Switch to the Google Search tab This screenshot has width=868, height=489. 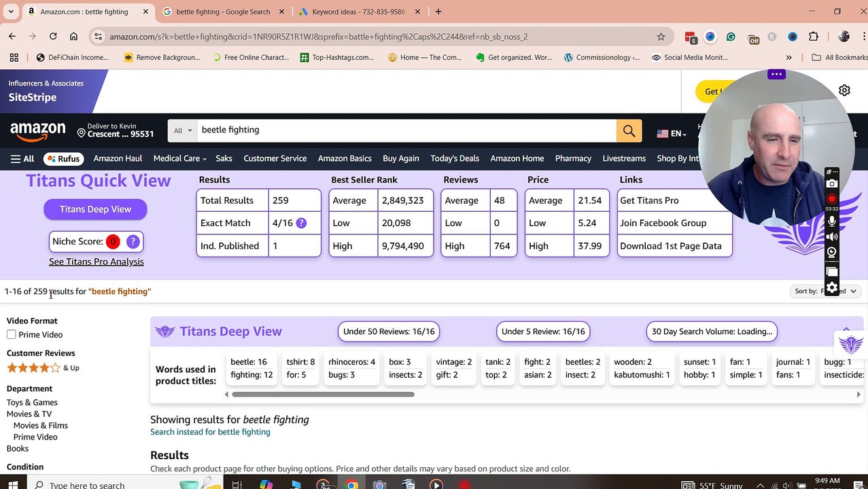(223, 12)
